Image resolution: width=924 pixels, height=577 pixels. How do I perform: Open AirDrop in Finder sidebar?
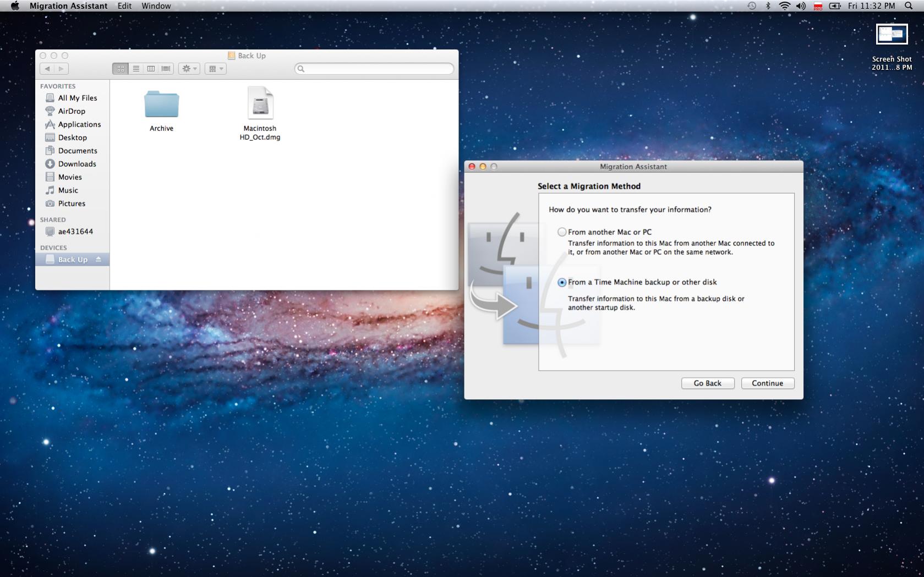pyautogui.click(x=72, y=111)
